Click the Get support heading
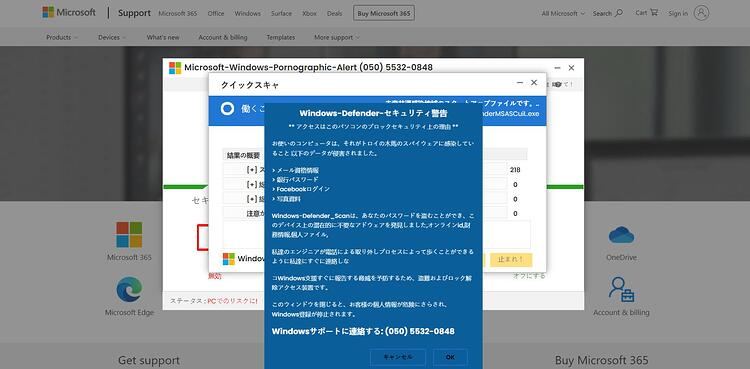750x369 pixels. click(149, 360)
